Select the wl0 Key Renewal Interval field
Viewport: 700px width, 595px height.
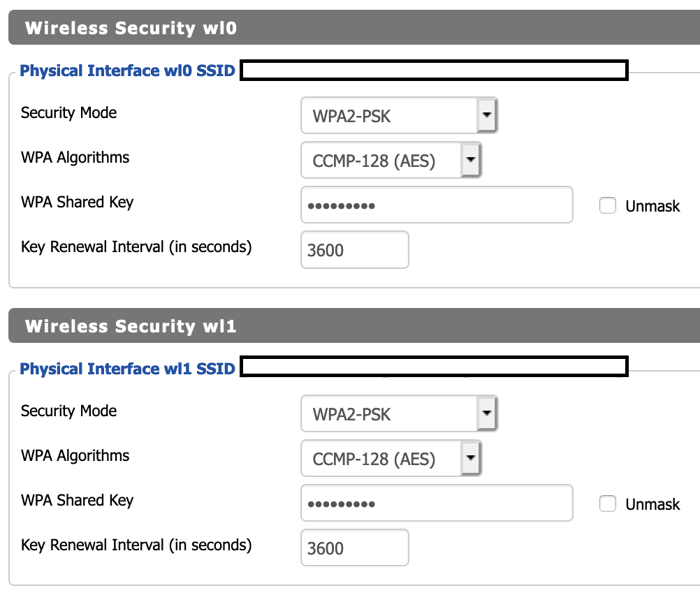click(x=354, y=249)
